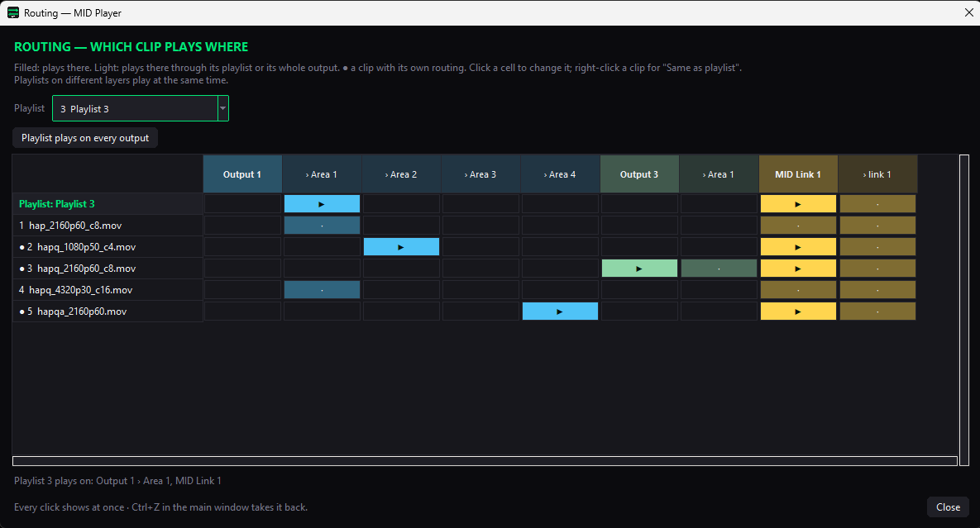
Task: Toggle hapqa_2160p60.mov on MID Link 1
Action: [x=798, y=311]
